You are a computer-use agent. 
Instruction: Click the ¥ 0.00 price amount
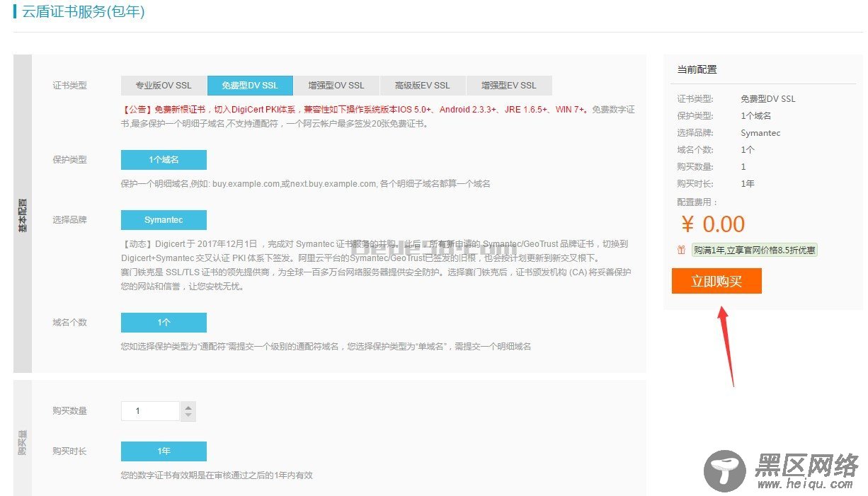713,224
